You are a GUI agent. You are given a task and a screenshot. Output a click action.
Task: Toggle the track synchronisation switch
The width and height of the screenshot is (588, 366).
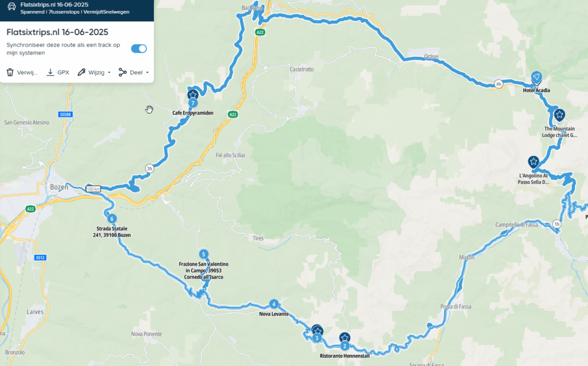pyautogui.click(x=139, y=49)
